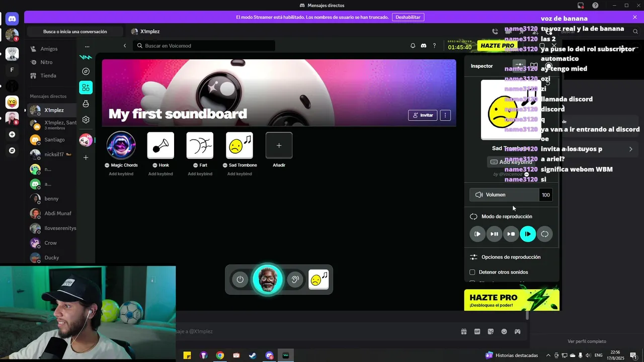The image size is (644, 362).
Task: Open the soundboard three-dot options menu
Action: coord(445,115)
